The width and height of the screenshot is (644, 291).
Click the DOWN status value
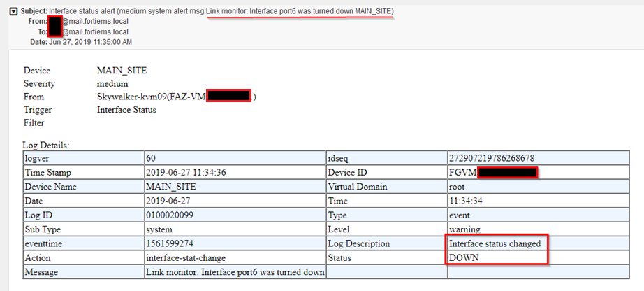pos(464,257)
